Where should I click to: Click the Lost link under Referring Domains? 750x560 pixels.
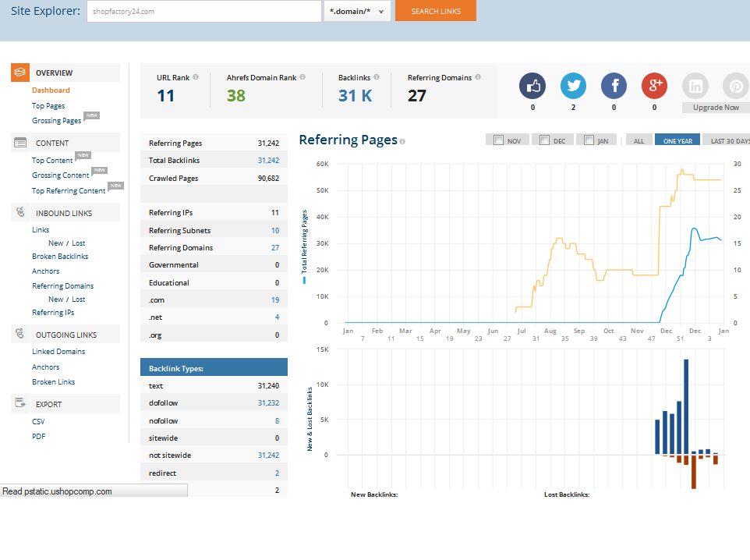pos(79,299)
